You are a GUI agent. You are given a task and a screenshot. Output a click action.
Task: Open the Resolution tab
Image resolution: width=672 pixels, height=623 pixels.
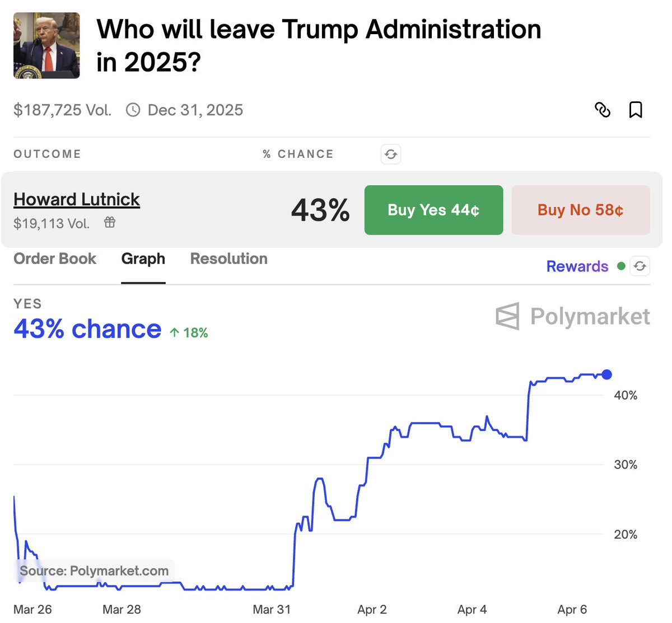tap(229, 259)
